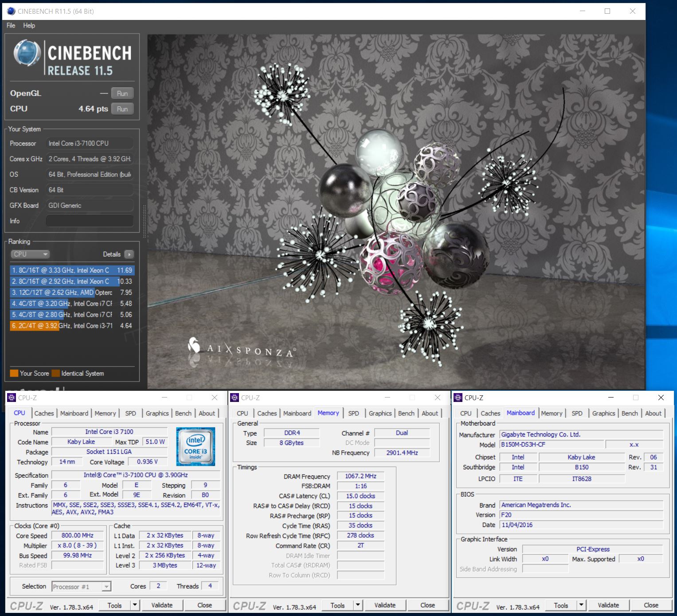Click the Processor field Intel Core i3-7100 CPU
Image resolution: width=677 pixels, height=616 pixels.
tap(90, 144)
